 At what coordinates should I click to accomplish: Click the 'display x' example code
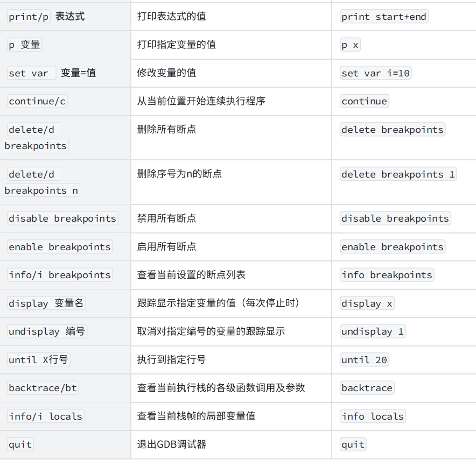coord(367,303)
